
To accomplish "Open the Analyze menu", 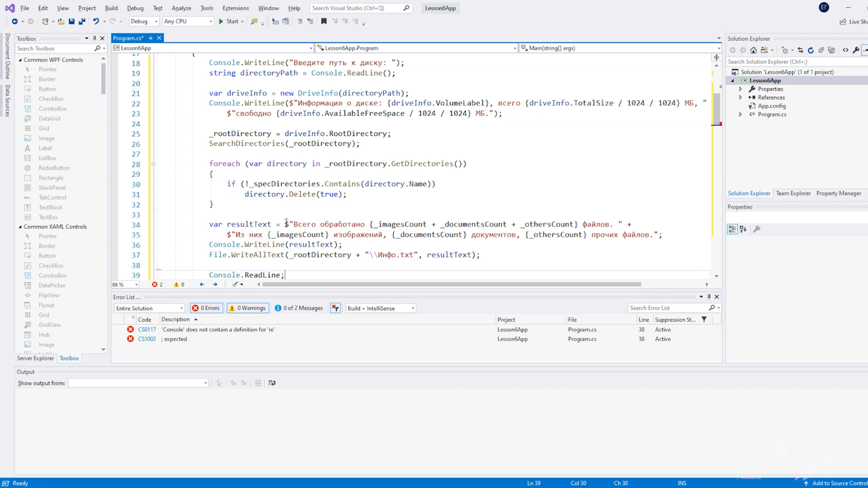I will (181, 8).
